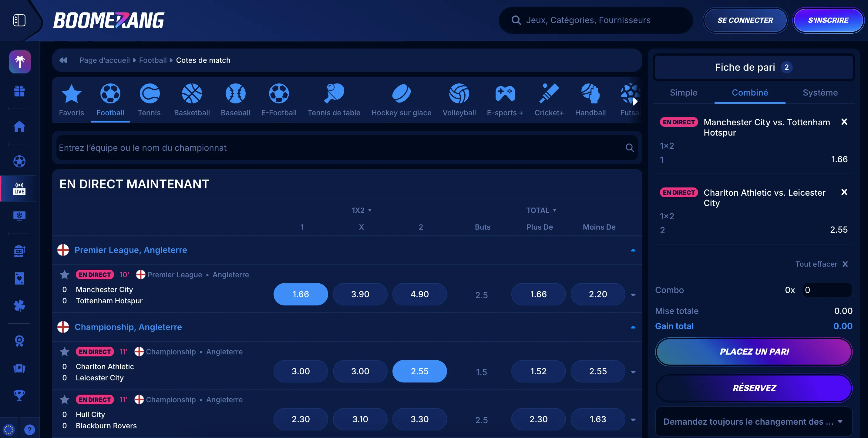The height and width of the screenshot is (438, 868).
Task: Favorite the Manchester City vs Tottenham match
Action: point(64,275)
